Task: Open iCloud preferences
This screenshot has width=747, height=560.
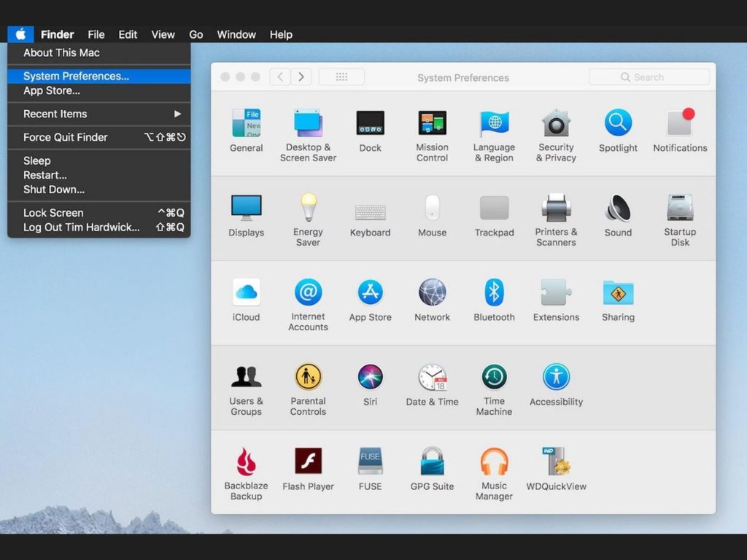Action: [247, 292]
